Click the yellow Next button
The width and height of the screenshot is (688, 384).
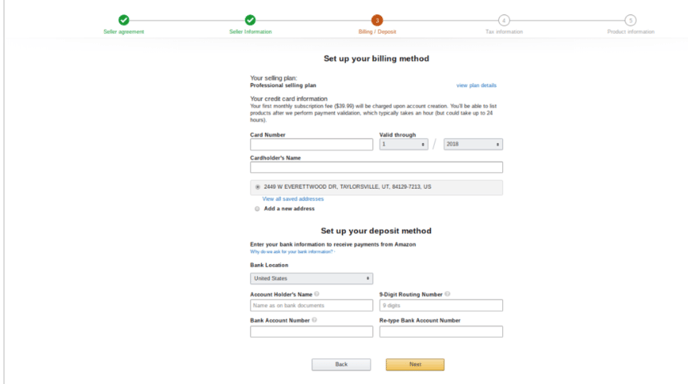tap(415, 365)
